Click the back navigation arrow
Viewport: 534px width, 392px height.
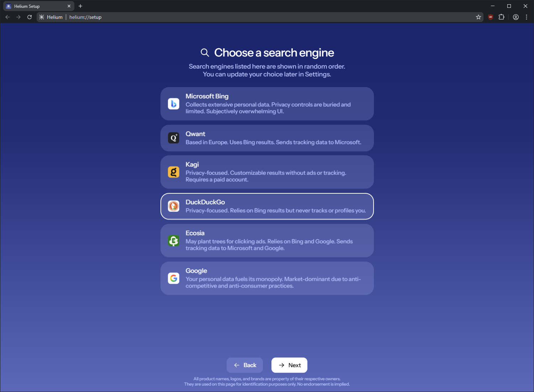(x=7, y=17)
